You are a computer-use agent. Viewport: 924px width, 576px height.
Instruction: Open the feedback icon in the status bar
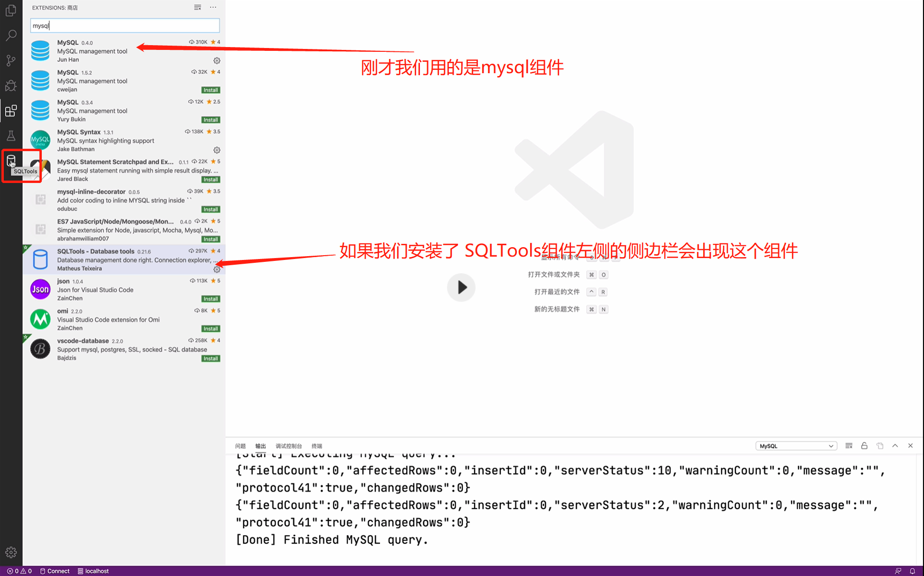point(898,571)
